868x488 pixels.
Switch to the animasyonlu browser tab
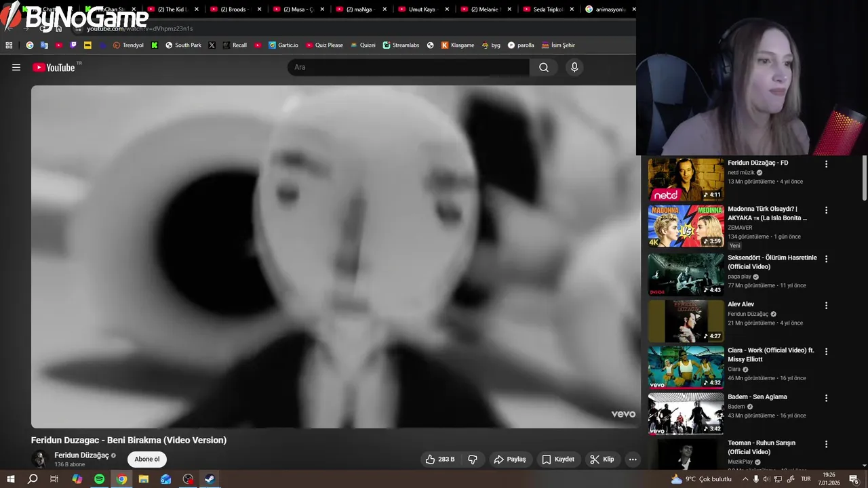click(x=609, y=9)
